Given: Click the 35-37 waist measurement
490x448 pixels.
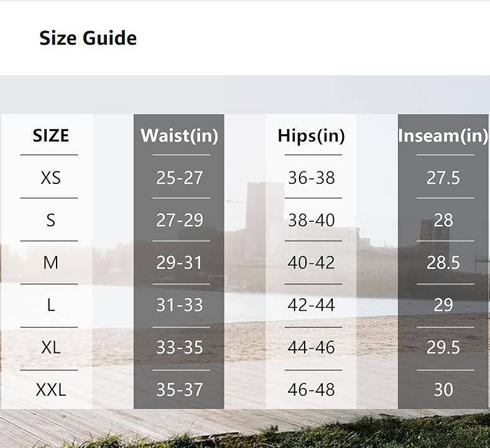Looking at the screenshot, I should point(179,390).
